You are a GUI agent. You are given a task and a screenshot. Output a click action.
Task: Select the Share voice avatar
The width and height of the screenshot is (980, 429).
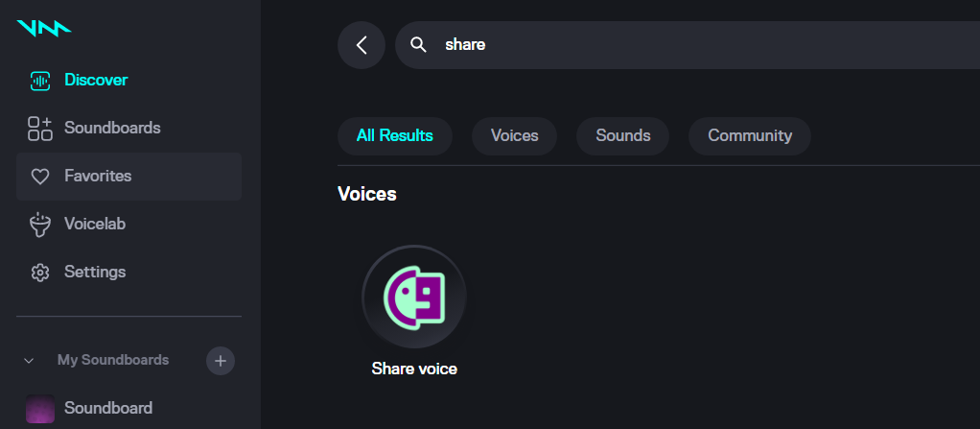[414, 298]
